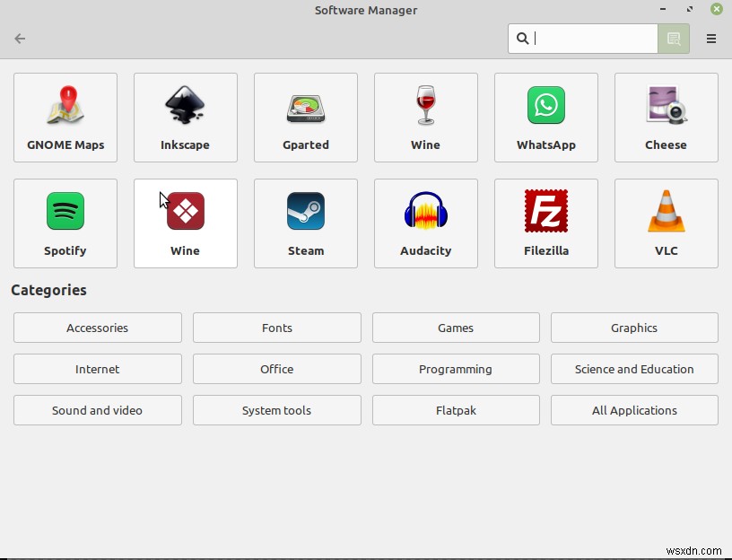
Task: Toggle search in package descriptions button
Action: tap(673, 39)
